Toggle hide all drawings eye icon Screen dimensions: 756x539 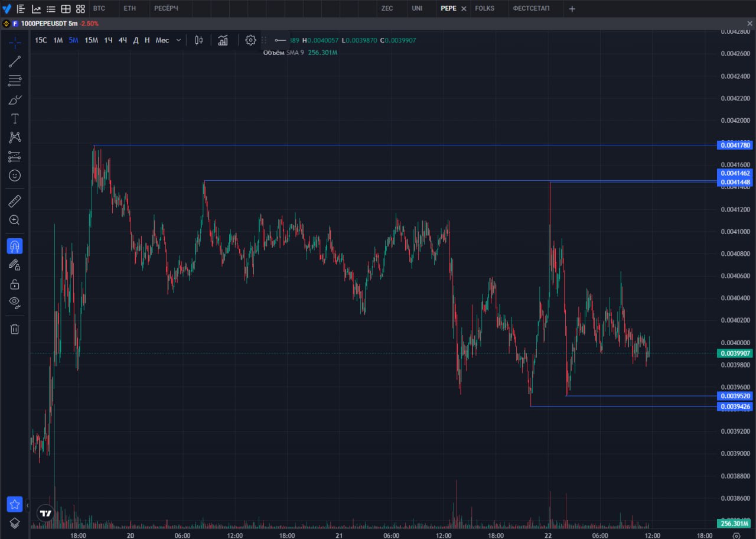pyautogui.click(x=15, y=303)
